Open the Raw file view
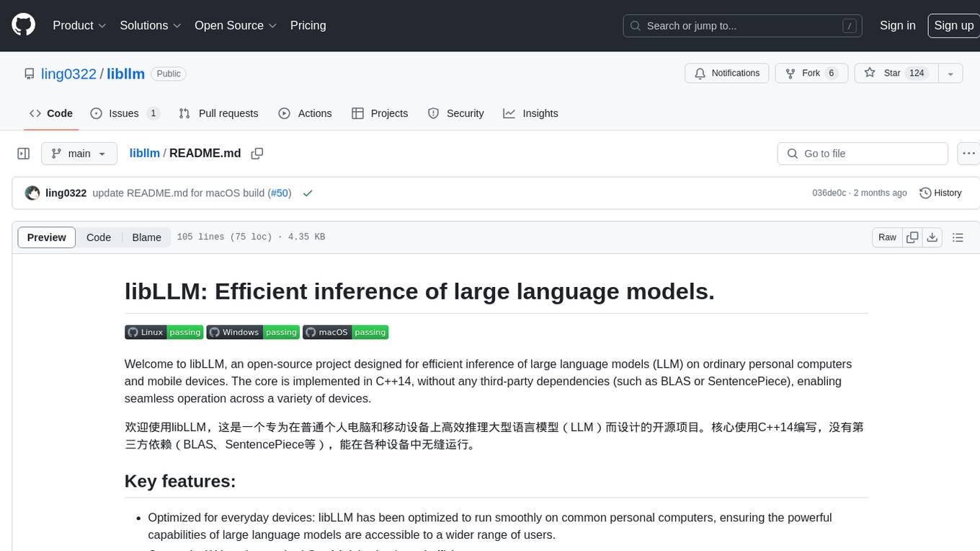Screen dimensions: 980x551 coord(887,237)
